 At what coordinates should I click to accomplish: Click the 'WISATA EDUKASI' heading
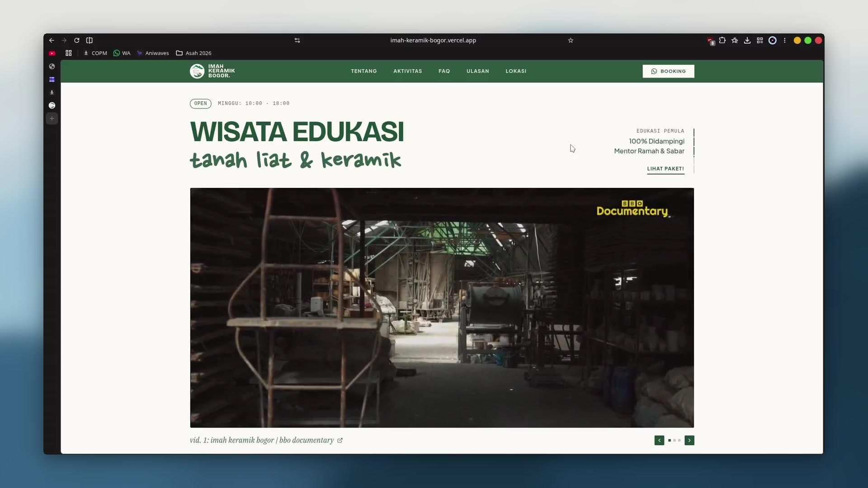point(297,132)
